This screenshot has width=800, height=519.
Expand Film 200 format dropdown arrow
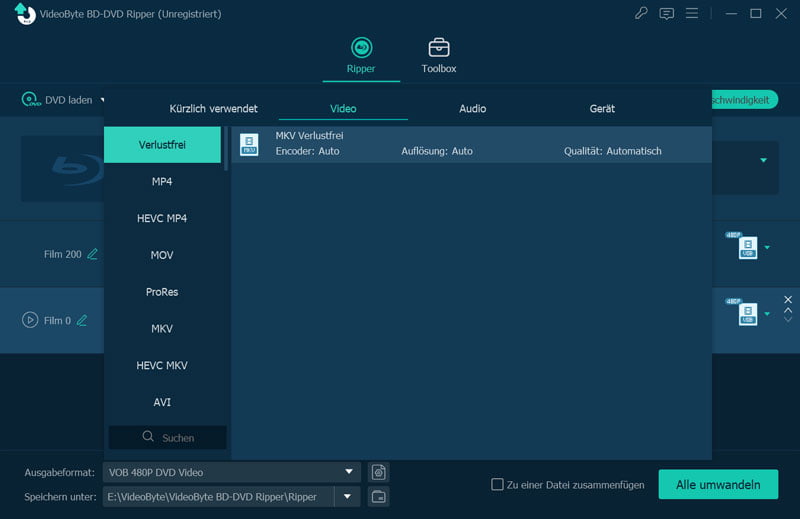[x=767, y=248]
